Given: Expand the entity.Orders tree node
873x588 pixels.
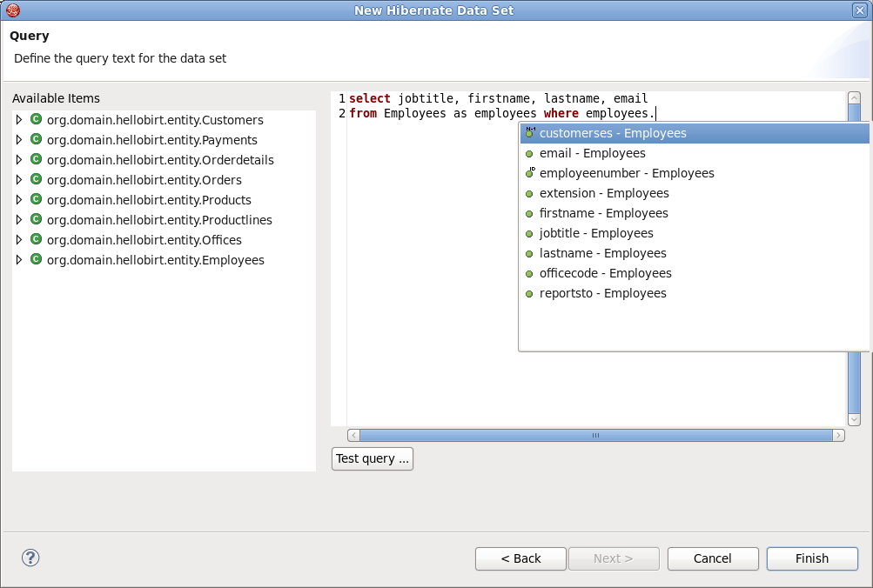Looking at the screenshot, I should point(19,179).
